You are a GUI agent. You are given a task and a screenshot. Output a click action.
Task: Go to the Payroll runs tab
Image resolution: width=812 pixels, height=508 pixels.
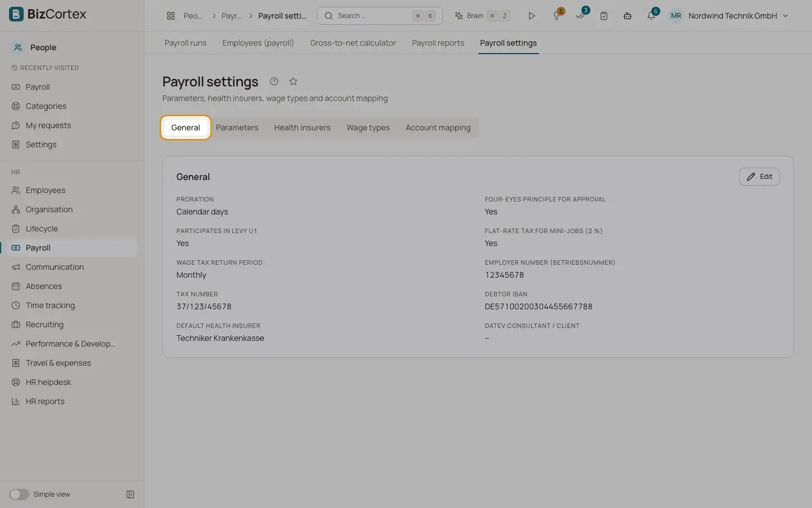tap(186, 43)
